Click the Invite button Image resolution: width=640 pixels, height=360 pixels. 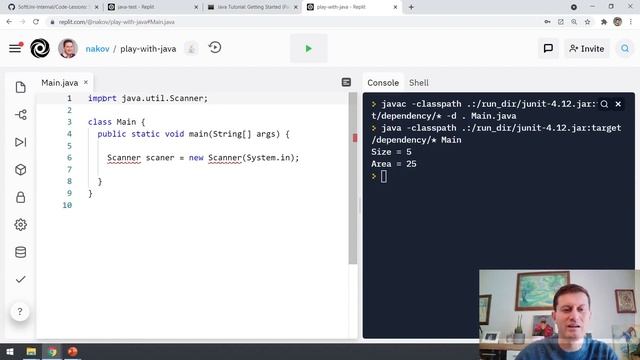pyautogui.click(x=587, y=49)
